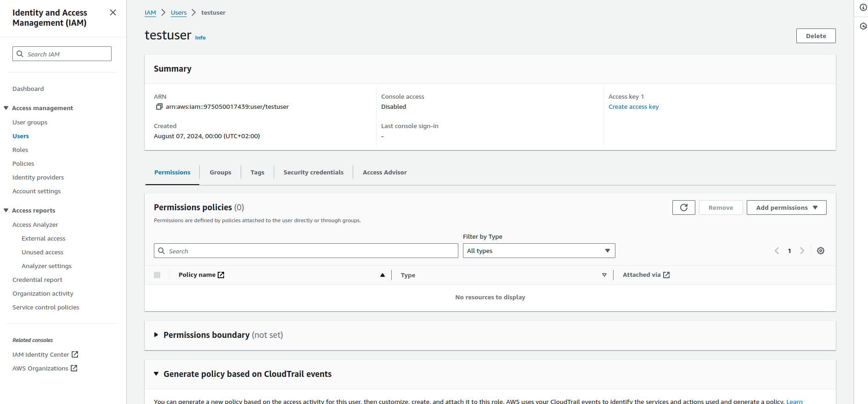Screen dimensions: 868x404
Task: Open Identity providers in sidebar
Action: click(x=38, y=177)
